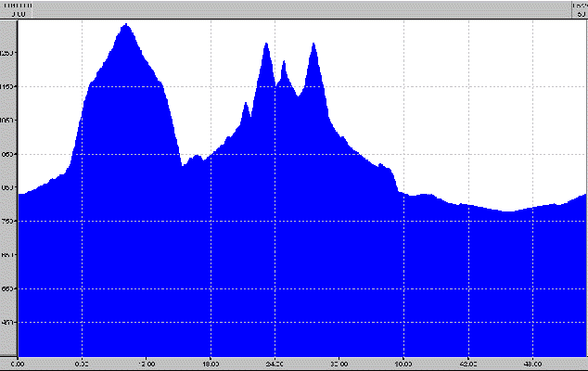Select the 1050 tick on the y-axis
Viewport: 588px width, 371px height.
pos(8,121)
